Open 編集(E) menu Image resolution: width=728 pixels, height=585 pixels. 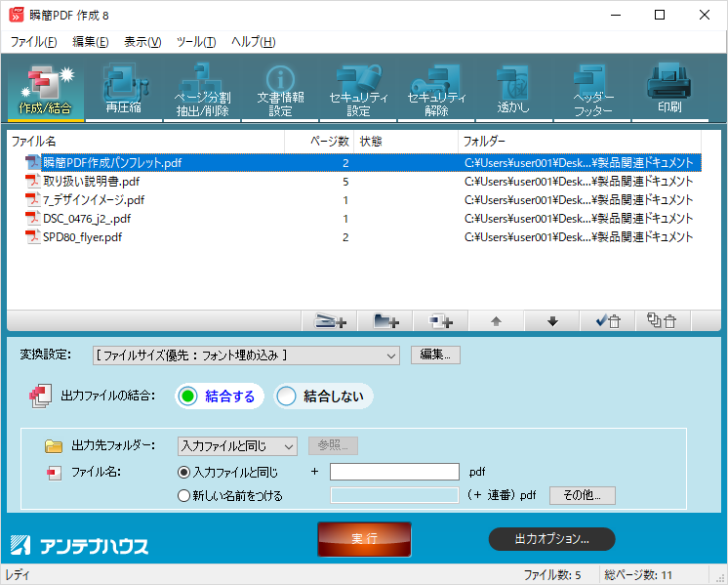[x=91, y=42]
